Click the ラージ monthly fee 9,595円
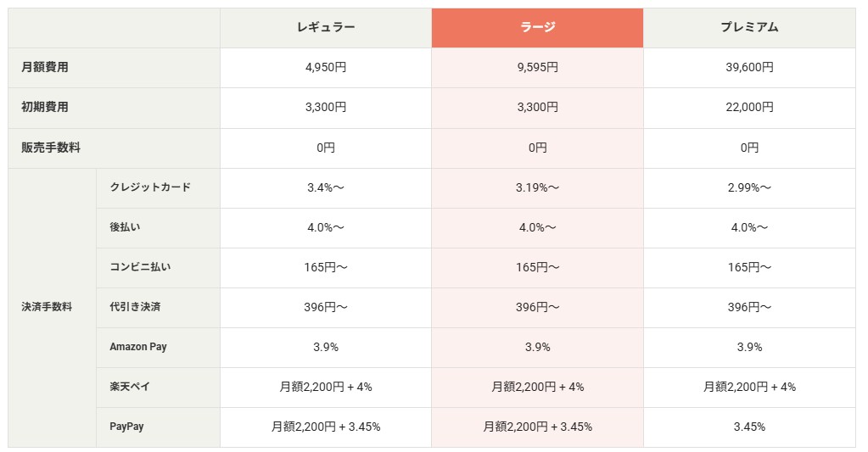868x452 pixels. [x=537, y=68]
